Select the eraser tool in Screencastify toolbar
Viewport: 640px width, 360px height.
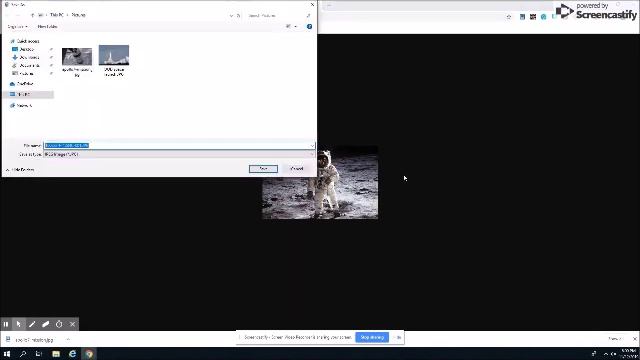(46, 324)
